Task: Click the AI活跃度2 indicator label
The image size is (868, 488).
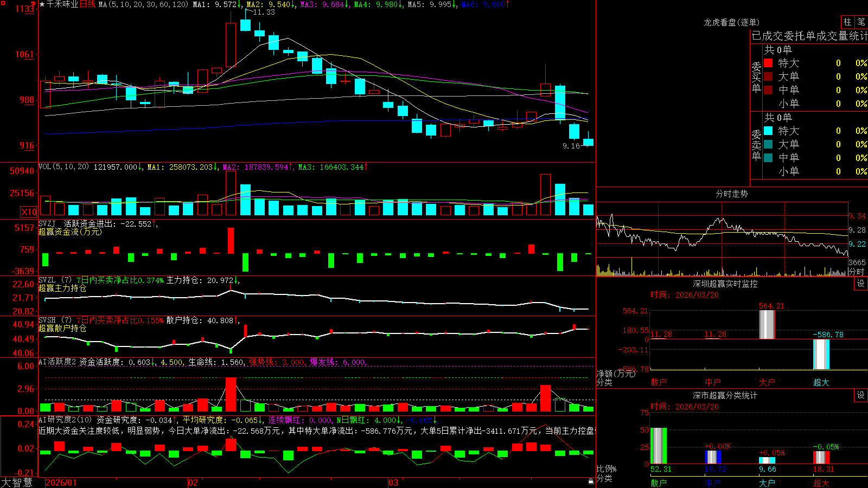Action: [x=58, y=362]
